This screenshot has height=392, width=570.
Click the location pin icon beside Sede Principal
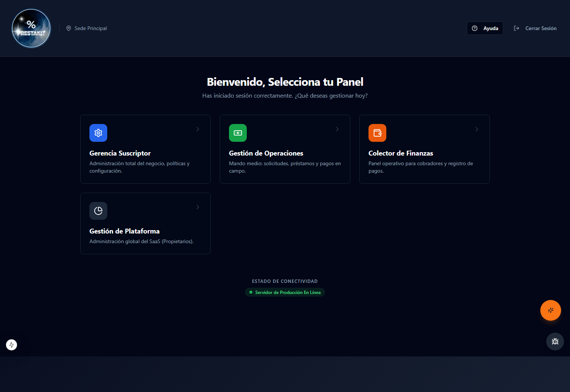click(x=69, y=28)
